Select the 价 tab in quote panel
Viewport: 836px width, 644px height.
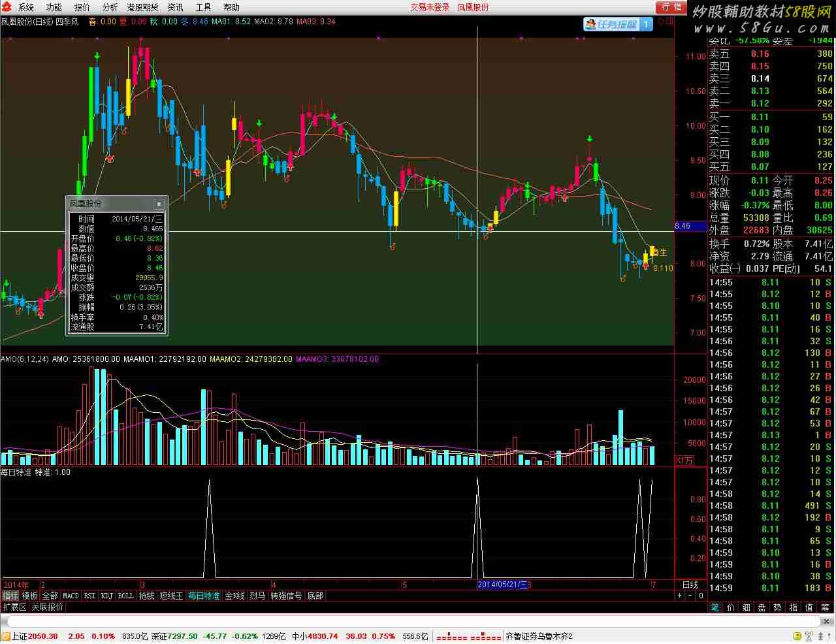point(731,607)
